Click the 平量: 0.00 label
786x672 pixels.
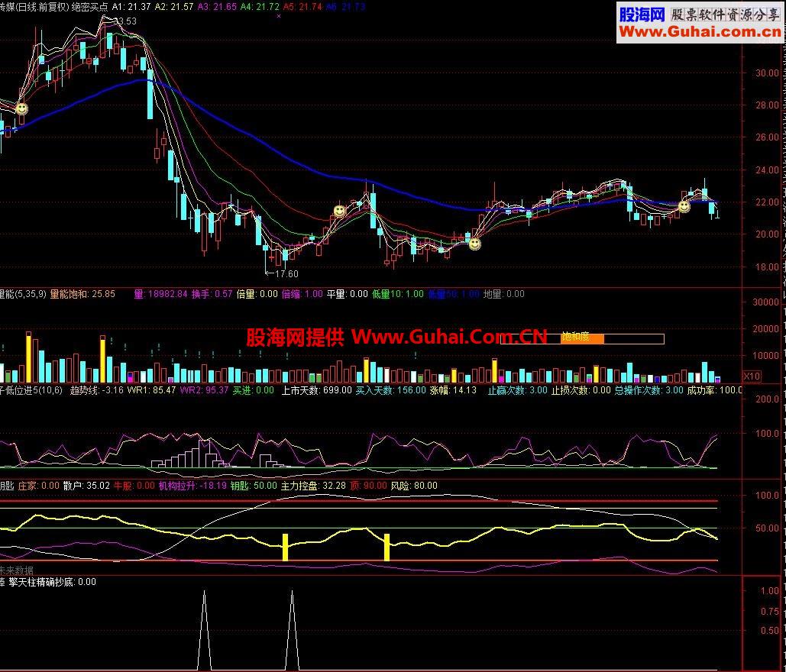click(348, 294)
